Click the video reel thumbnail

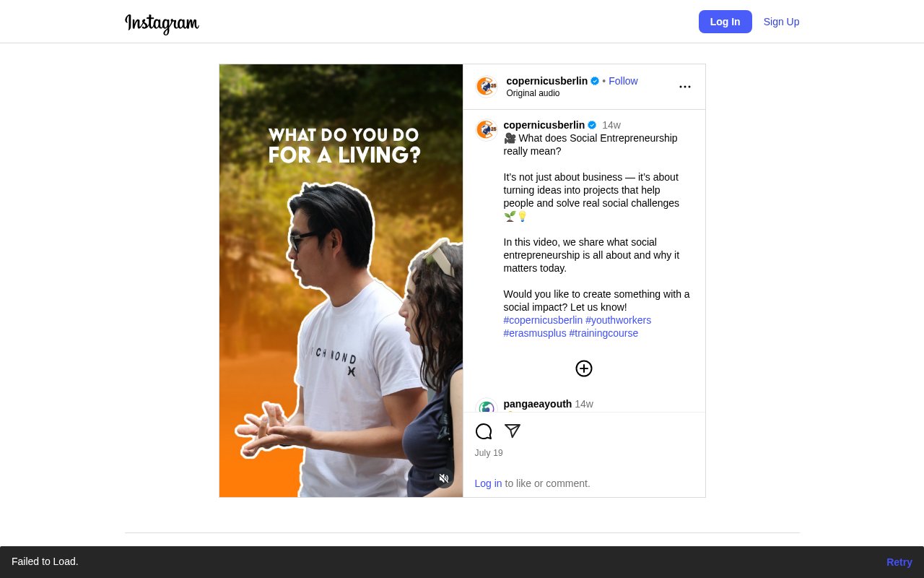(341, 280)
